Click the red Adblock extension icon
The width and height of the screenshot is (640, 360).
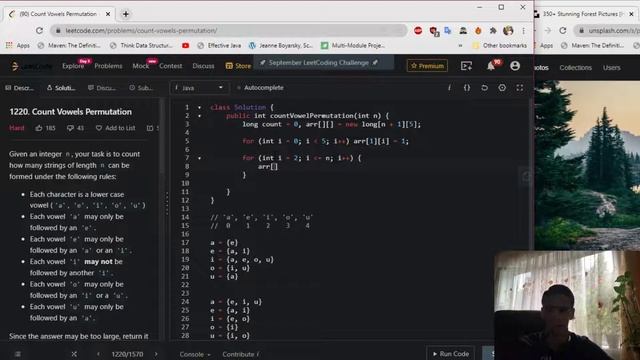(x=418, y=31)
